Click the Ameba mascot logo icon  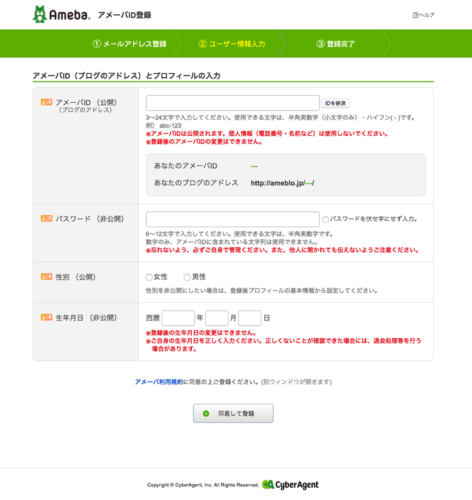(x=40, y=14)
